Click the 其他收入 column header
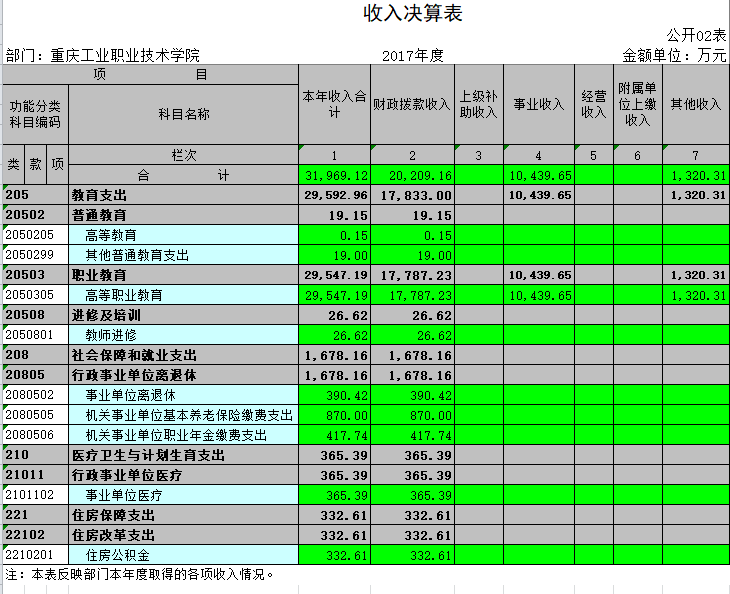Viewport: 730px width, 594px height. [x=695, y=104]
